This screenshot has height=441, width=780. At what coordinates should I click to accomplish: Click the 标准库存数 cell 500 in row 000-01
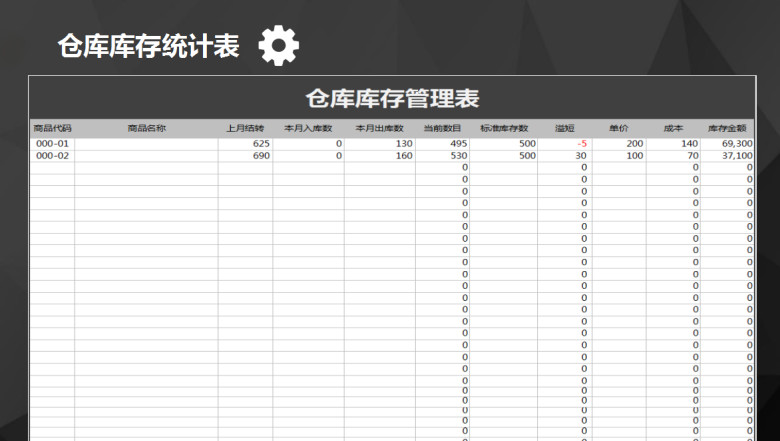[x=503, y=144]
